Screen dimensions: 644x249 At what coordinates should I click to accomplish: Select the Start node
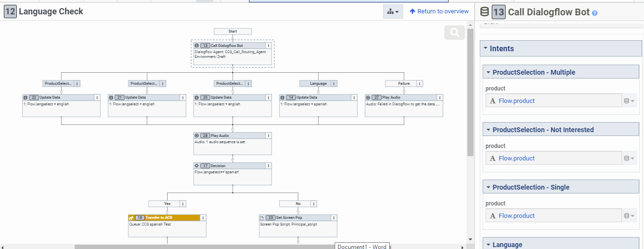pos(233,31)
